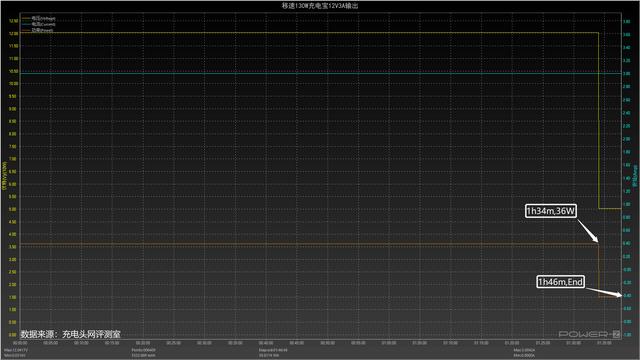Click the 00:00:00 time axis marker

tap(20, 343)
